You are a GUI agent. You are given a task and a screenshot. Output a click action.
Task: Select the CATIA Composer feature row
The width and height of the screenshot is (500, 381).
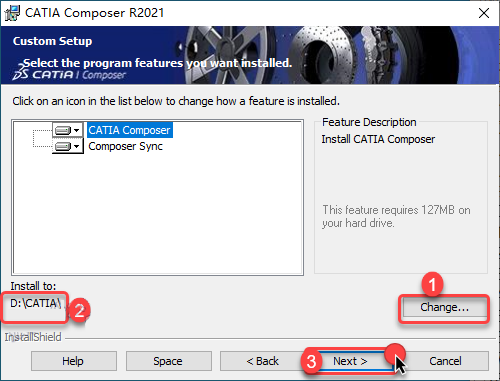click(x=129, y=130)
